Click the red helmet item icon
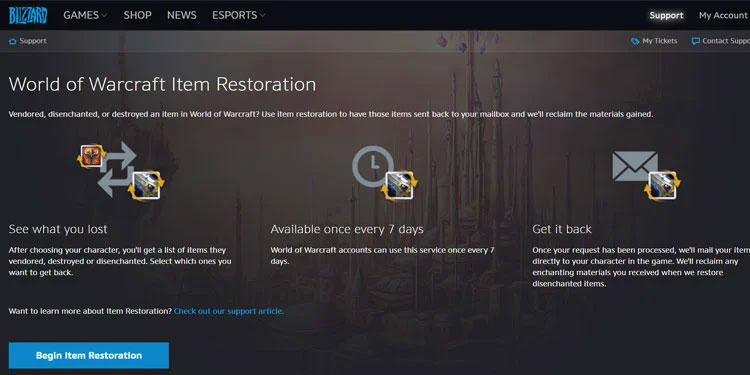The height and width of the screenshot is (375, 750). (x=91, y=156)
